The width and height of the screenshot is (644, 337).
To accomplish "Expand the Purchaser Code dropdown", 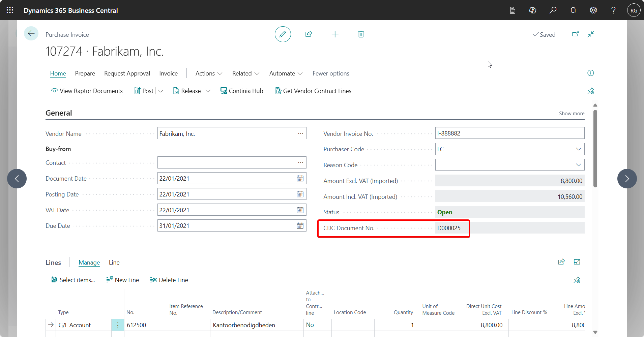I will [x=578, y=149].
